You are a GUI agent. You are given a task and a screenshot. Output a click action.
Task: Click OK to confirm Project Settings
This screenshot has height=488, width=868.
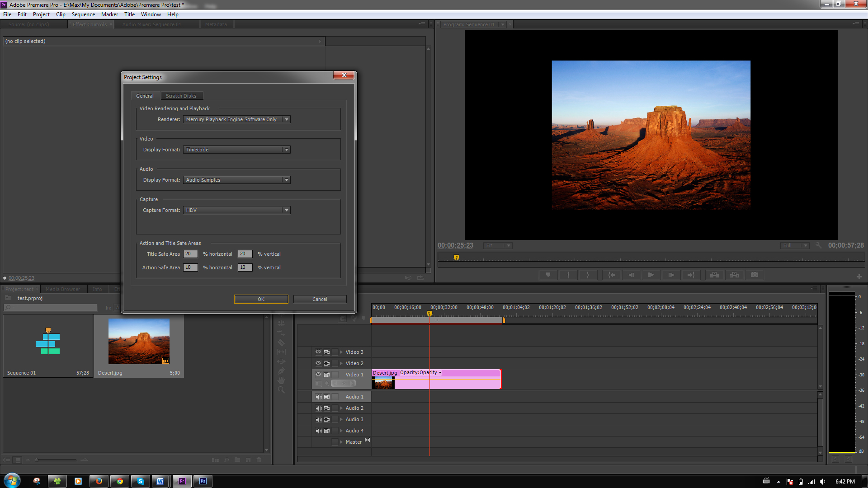click(261, 299)
